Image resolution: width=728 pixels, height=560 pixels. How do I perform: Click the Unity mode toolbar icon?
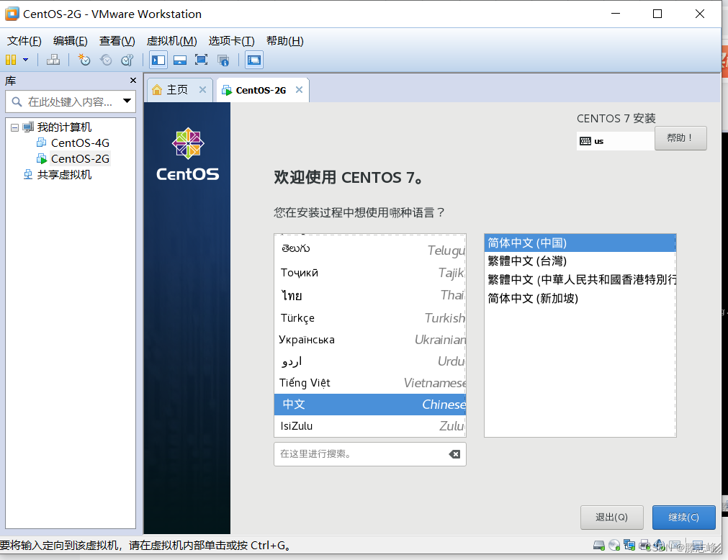[223, 60]
